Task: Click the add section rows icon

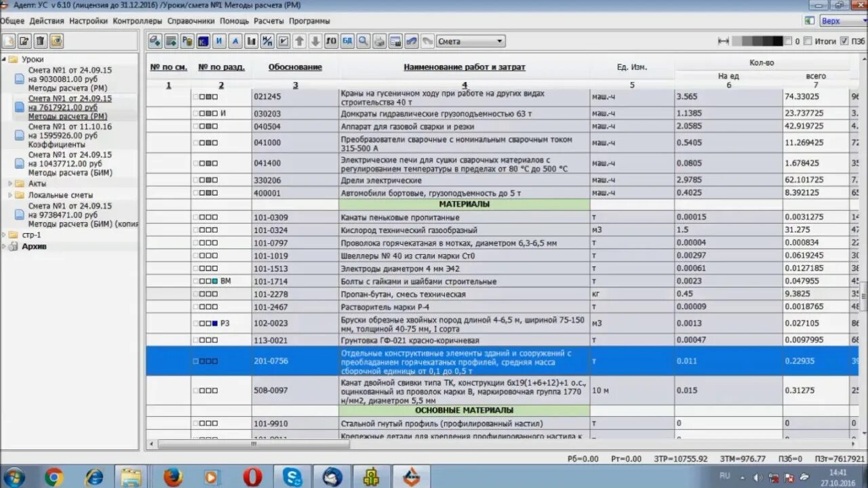Action: tap(171, 41)
